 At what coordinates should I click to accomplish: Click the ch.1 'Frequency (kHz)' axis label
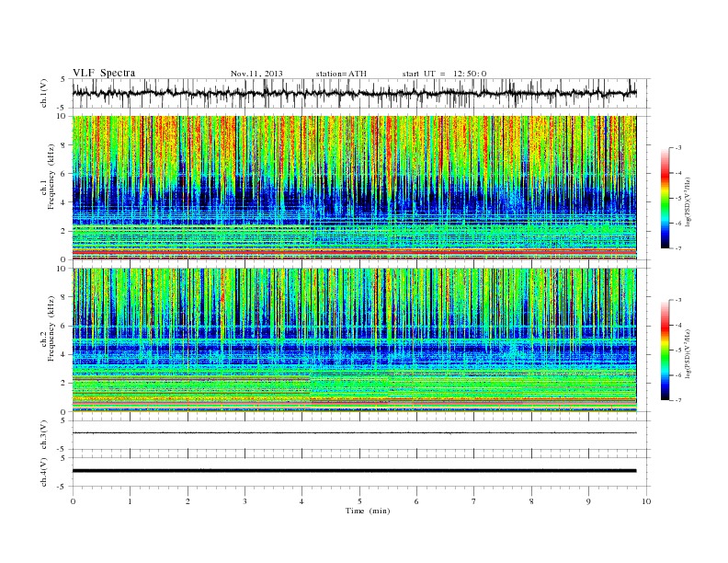(x=51, y=177)
